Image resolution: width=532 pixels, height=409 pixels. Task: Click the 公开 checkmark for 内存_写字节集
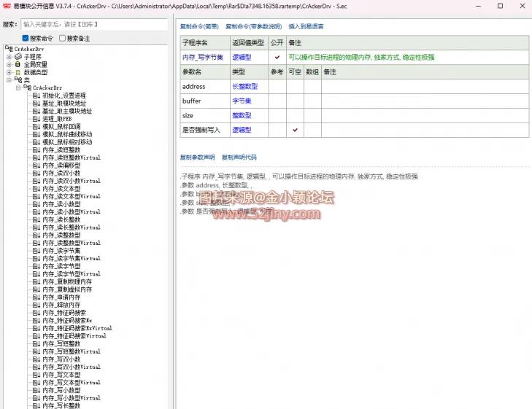click(277, 58)
